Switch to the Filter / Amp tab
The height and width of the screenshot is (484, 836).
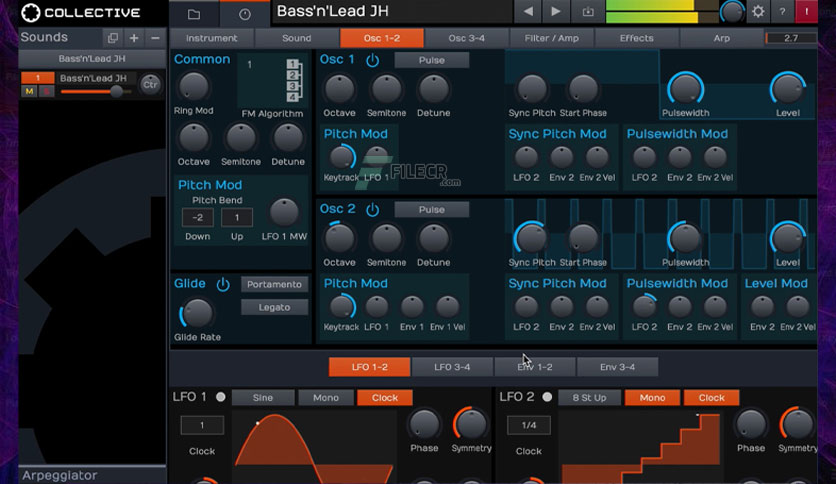click(551, 38)
